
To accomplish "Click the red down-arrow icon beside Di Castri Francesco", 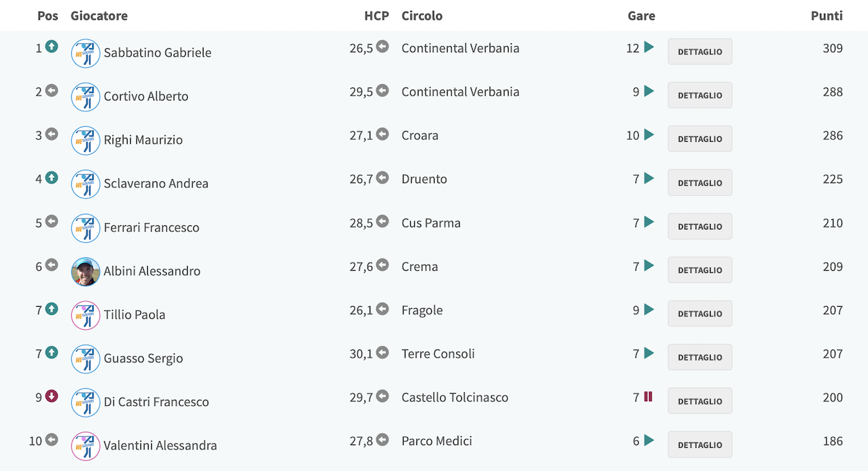I will 52,396.
